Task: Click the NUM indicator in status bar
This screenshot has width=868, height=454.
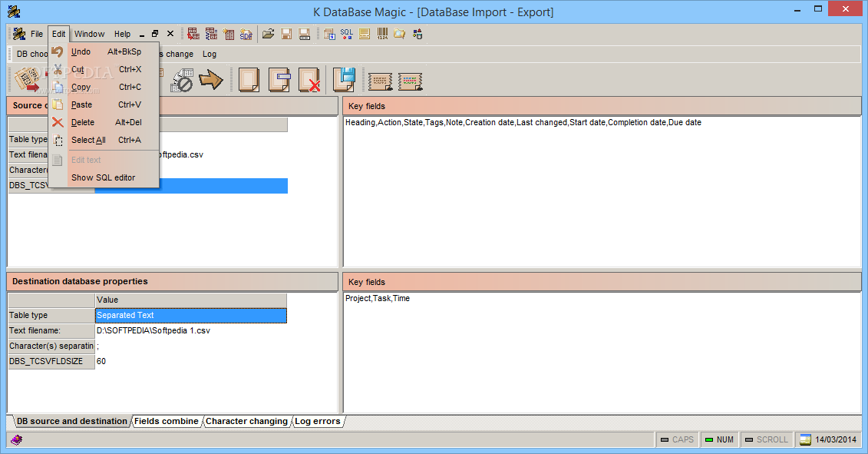Action: 719,439
